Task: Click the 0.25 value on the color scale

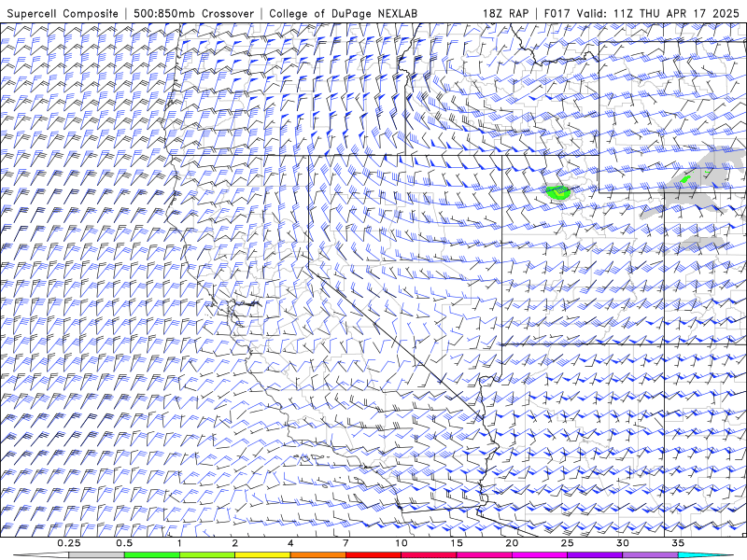Action: (x=69, y=543)
